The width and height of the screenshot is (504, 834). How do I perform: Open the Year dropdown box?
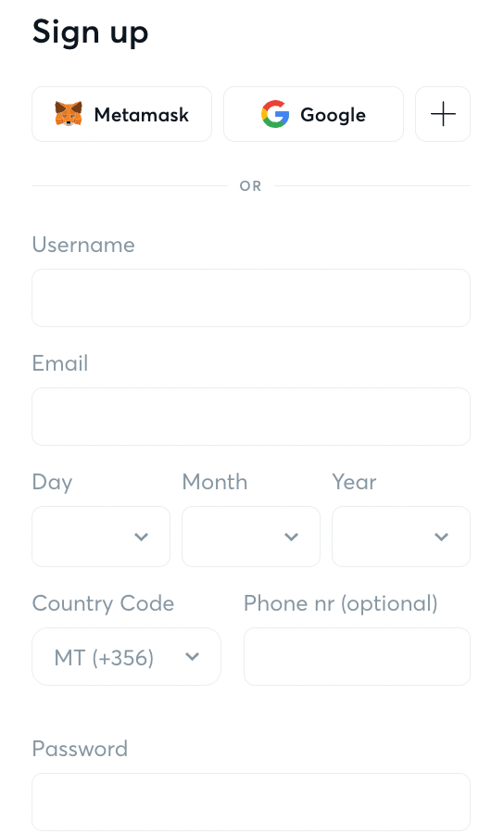pos(401,537)
